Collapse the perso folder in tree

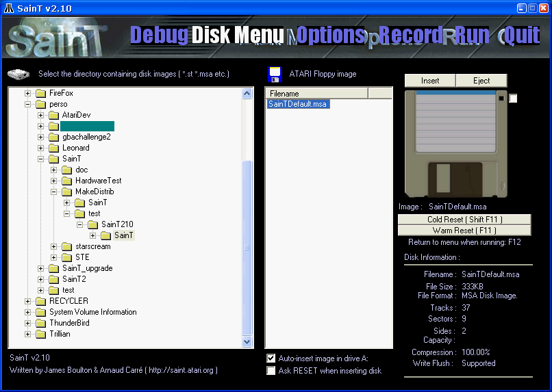tap(27, 105)
